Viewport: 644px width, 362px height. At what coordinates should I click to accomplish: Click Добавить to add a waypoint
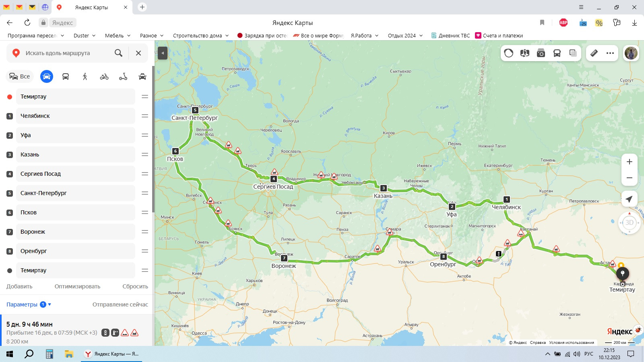click(19, 286)
